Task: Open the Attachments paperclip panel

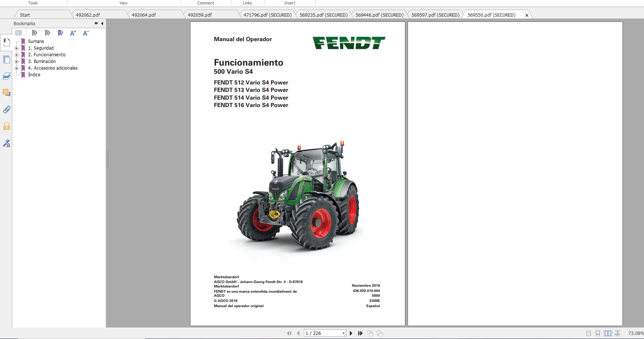Action: [x=6, y=110]
